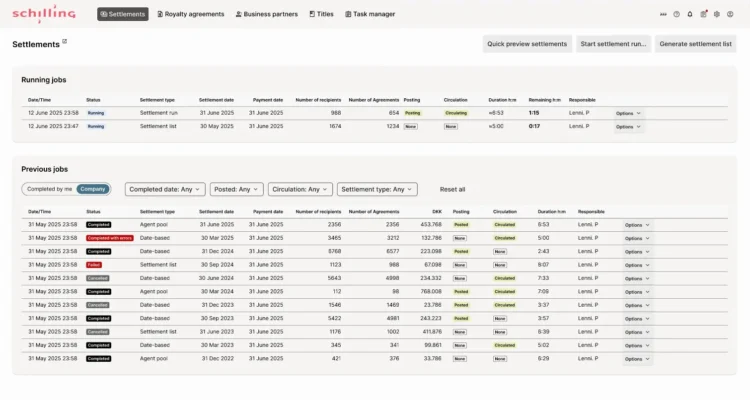750x400 pixels.
Task: Open Options for job with settlement date 31 Dec 2024
Action: (637, 252)
